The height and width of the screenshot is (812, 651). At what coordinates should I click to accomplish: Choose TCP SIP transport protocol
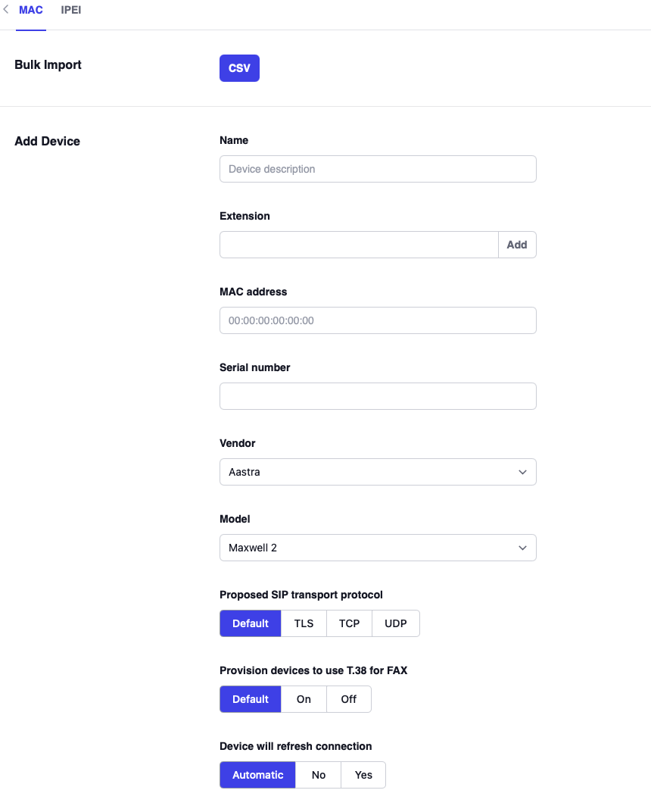point(349,623)
